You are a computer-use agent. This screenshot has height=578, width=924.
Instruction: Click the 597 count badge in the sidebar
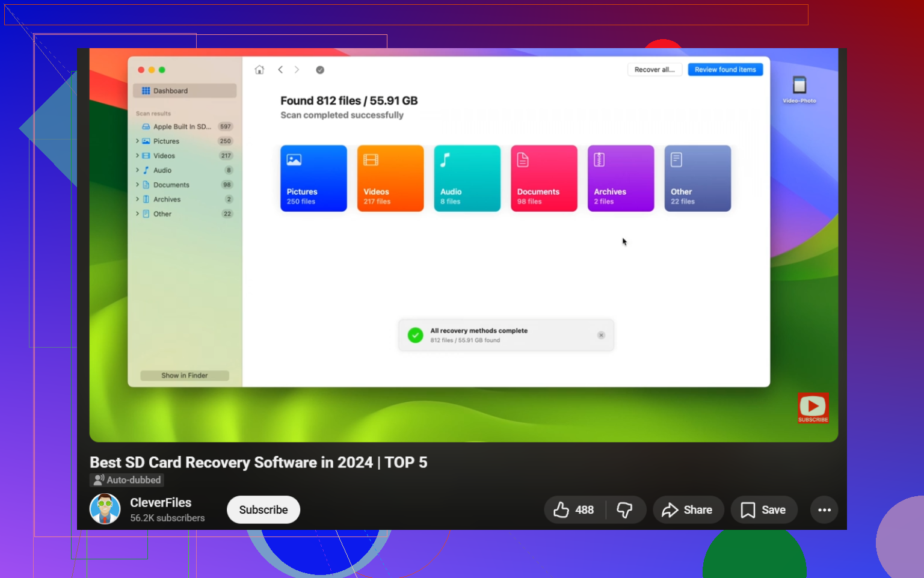pos(226,127)
